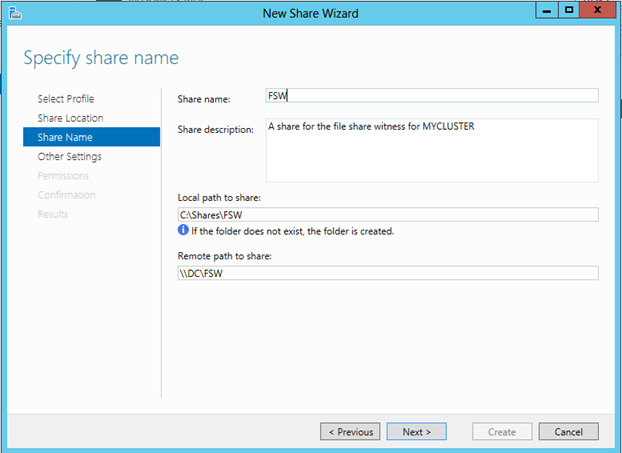Select the Remote path \\DC\FSW field

click(x=387, y=274)
